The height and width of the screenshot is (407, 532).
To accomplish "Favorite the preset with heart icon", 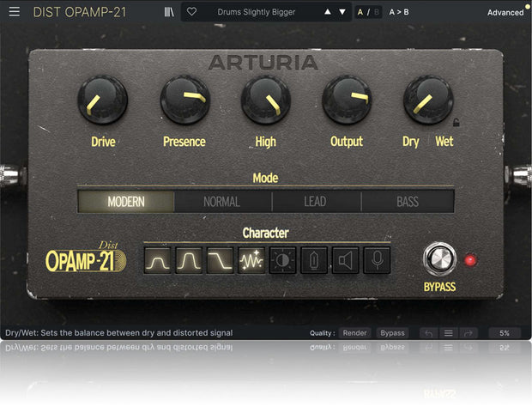I will (x=191, y=12).
